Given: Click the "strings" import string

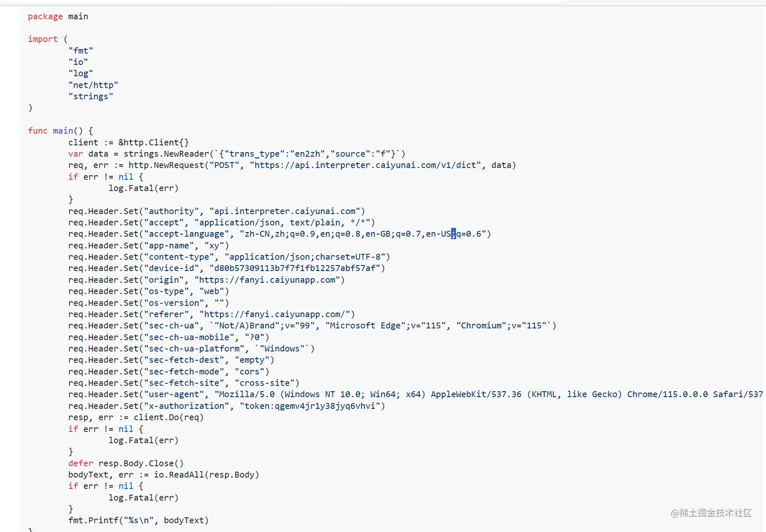Looking at the screenshot, I should click(91, 96).
